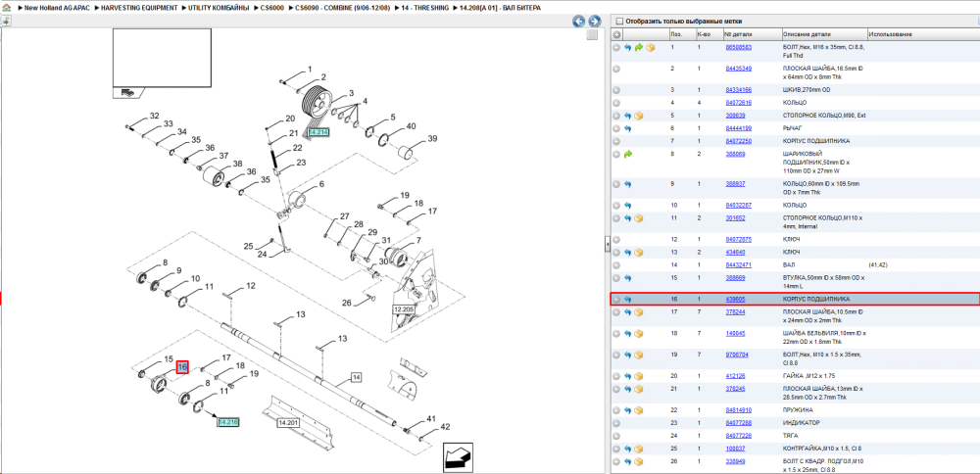Viewport: 980px width, 474px height.
Task: Click the box icon in row 11
Action: pyautogui.click(x=639, y=218)
